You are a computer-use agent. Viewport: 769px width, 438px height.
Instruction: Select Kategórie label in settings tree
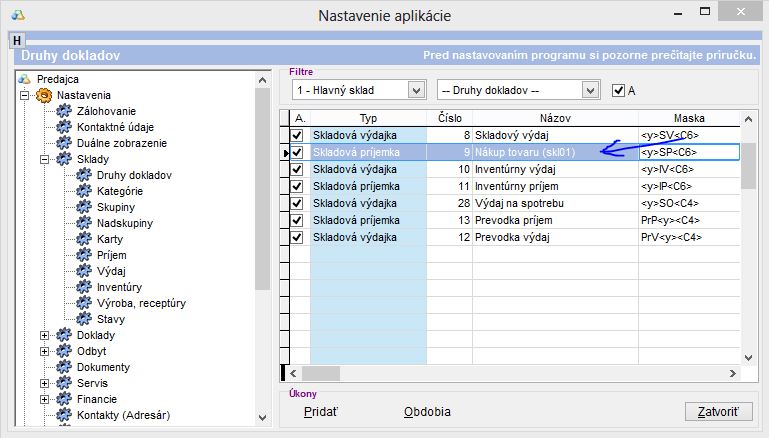click(120, 191)
